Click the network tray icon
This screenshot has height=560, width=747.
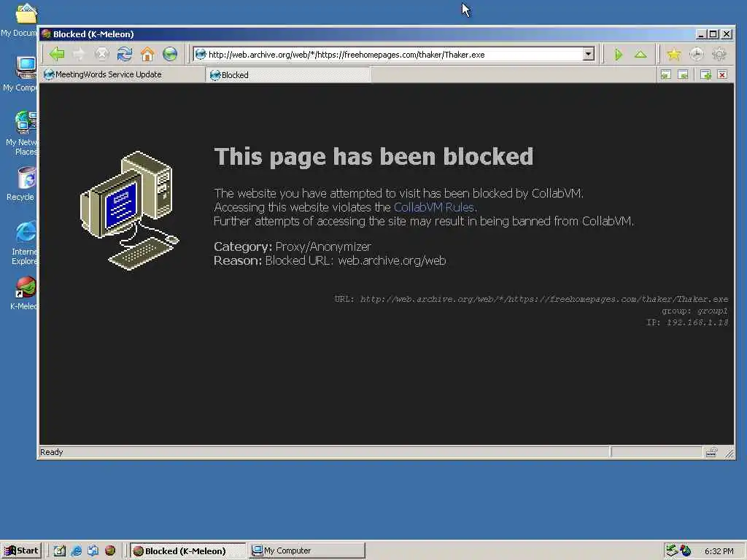pos(672,551)
